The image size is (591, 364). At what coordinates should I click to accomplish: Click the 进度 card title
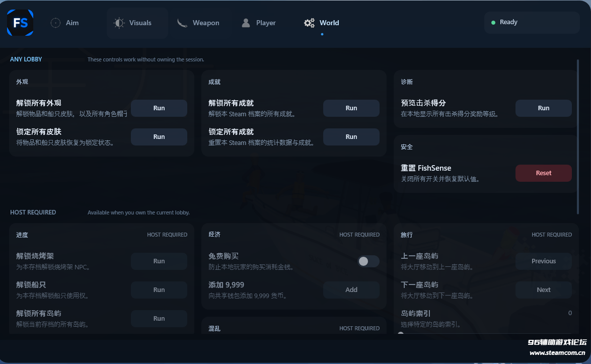coord(22,235)
